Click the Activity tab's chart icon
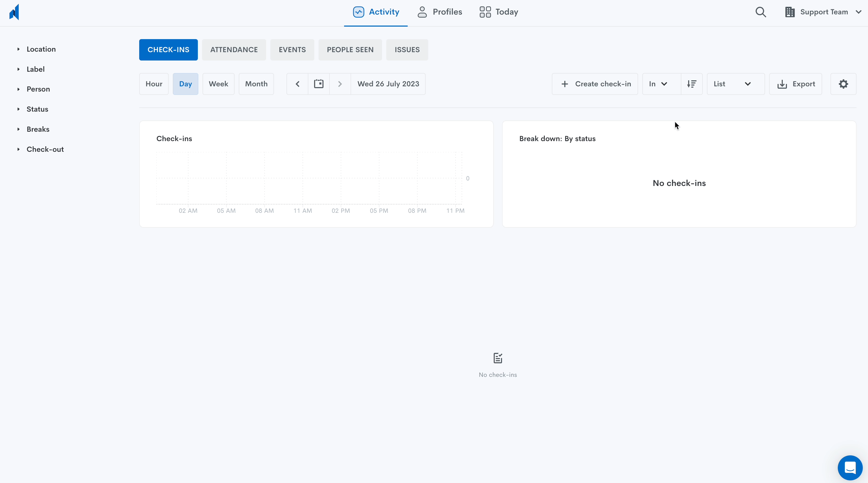 point(358,12)
